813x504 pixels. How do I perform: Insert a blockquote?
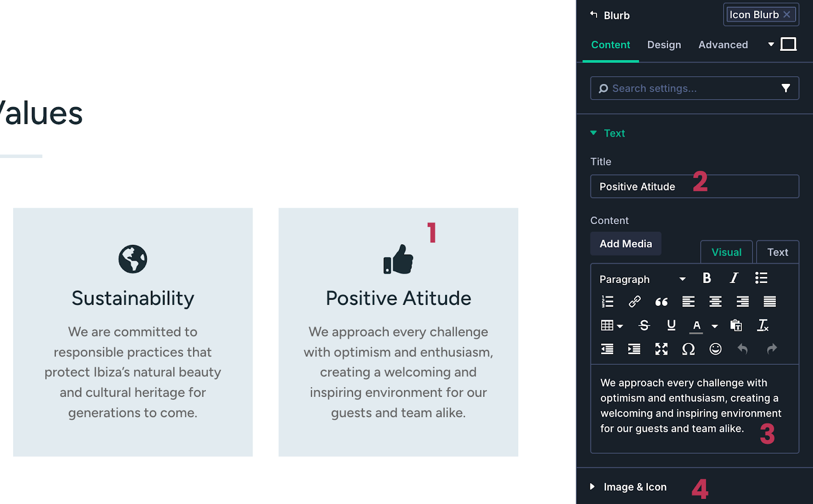[661, 301]
